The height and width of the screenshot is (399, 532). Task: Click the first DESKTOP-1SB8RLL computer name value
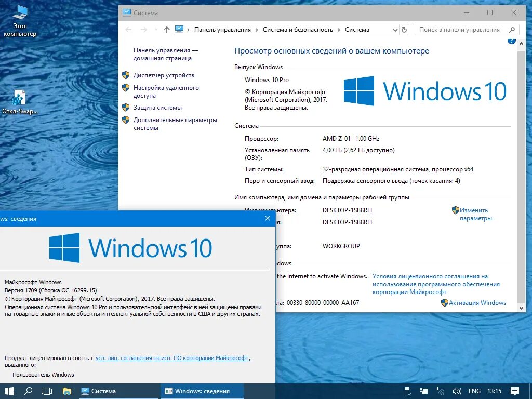[x=348, y=210]
